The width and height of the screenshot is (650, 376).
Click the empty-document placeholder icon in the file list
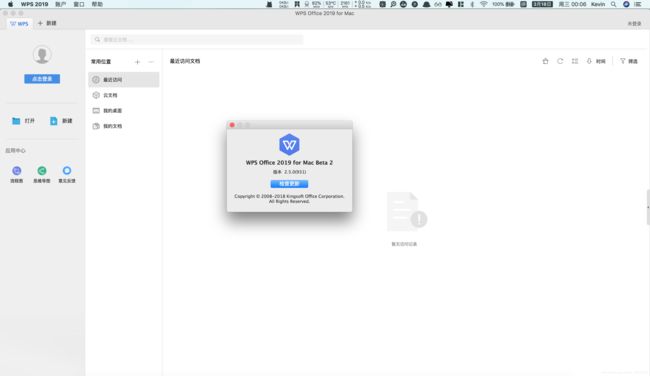(x=407, y=212)
